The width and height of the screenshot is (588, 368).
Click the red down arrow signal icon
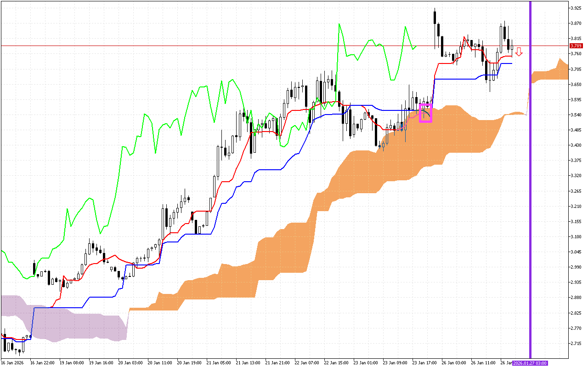[519, 52]
